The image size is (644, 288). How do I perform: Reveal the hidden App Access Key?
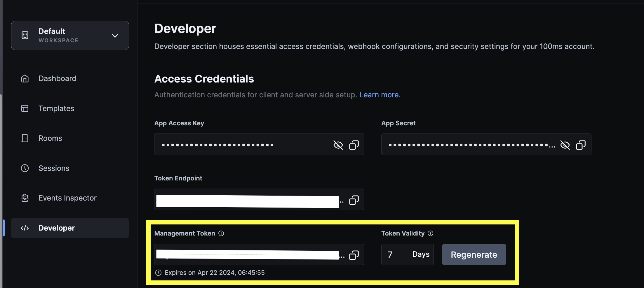tap(338, 145)
